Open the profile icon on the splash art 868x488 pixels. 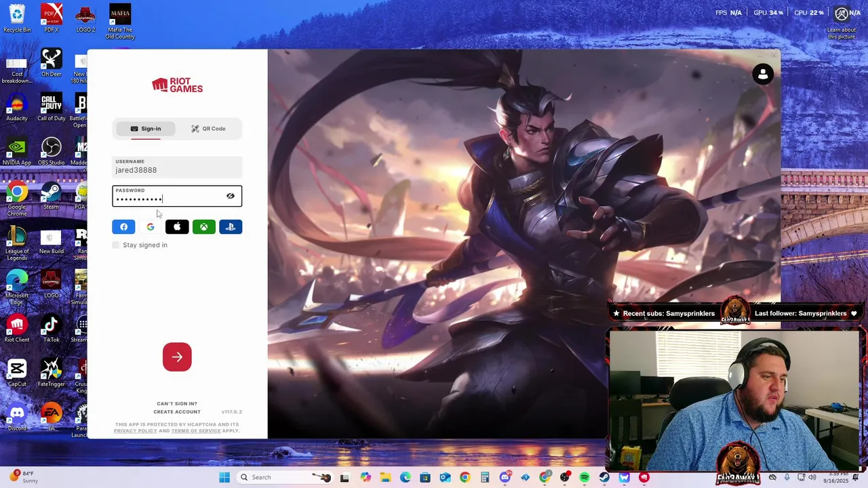[763, 74]
